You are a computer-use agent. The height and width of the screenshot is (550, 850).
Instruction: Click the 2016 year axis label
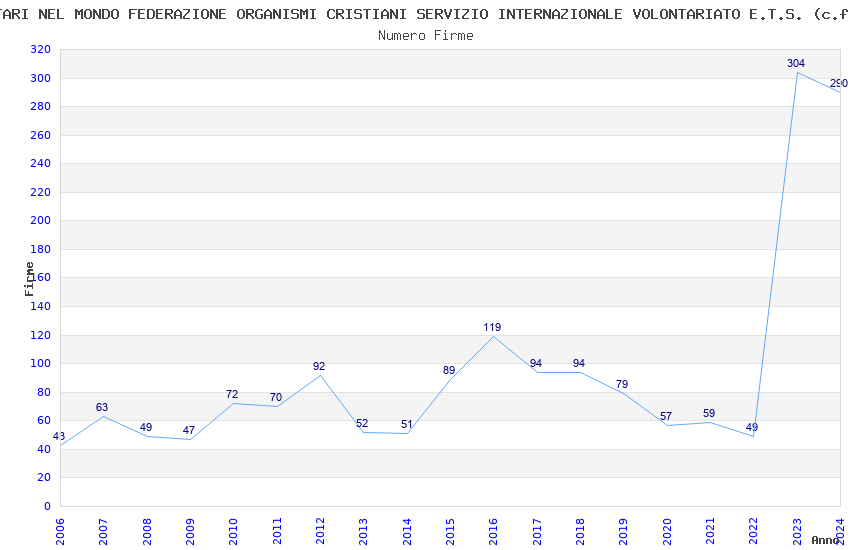point(493,530)
